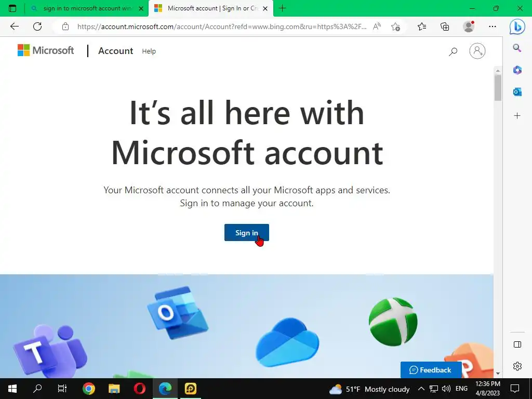Refresh the page with reload icon
532x399 pixels.
(x=37, y=26)
